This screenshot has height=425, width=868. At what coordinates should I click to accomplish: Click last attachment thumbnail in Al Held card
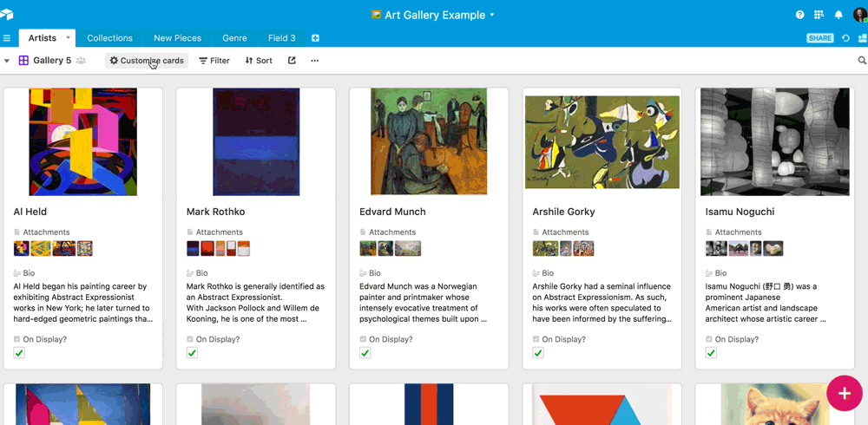point(85,248)
